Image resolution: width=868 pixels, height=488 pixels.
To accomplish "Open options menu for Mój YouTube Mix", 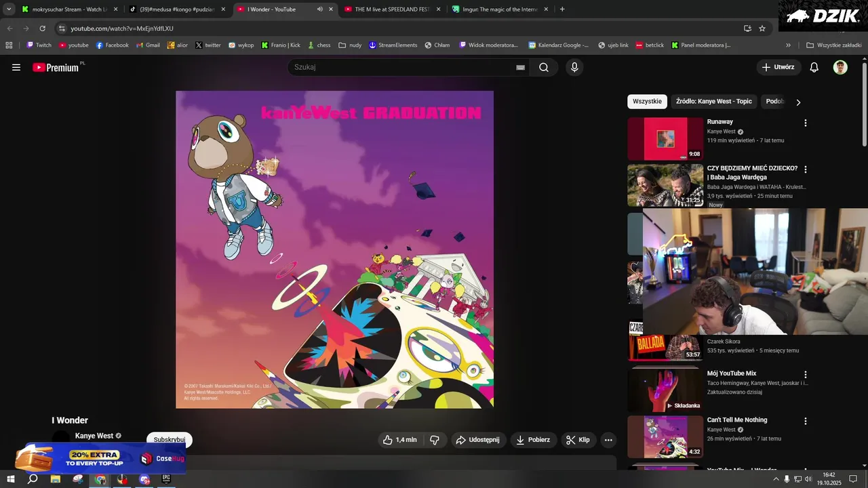I will pyautogui.click(x=806, y=375).
